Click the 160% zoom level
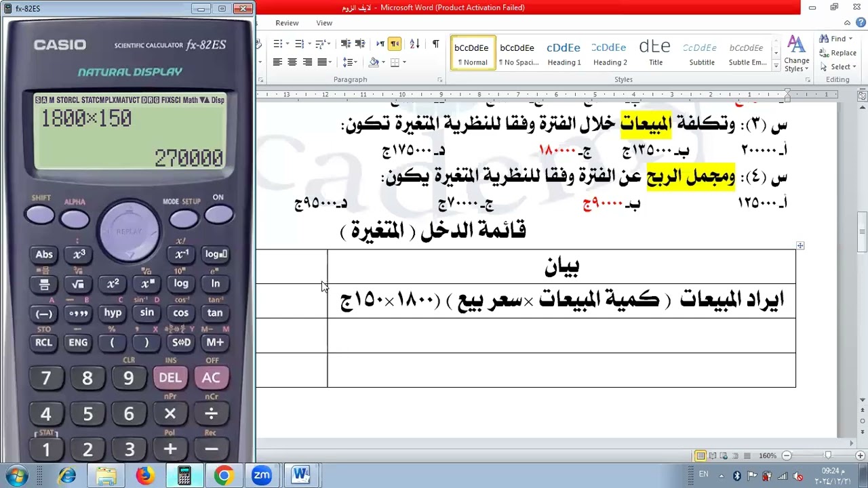 pos(768,456)
